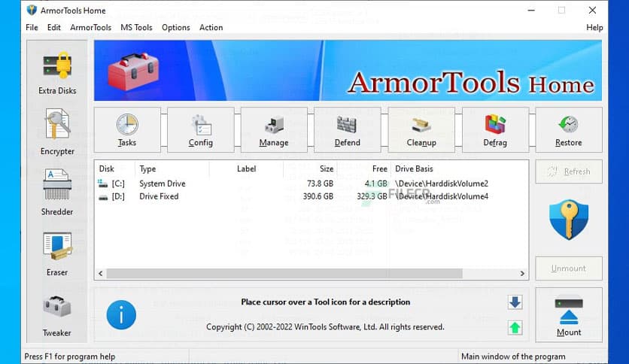Click the '329.3 GB' free value

click(x=372, y=196)
